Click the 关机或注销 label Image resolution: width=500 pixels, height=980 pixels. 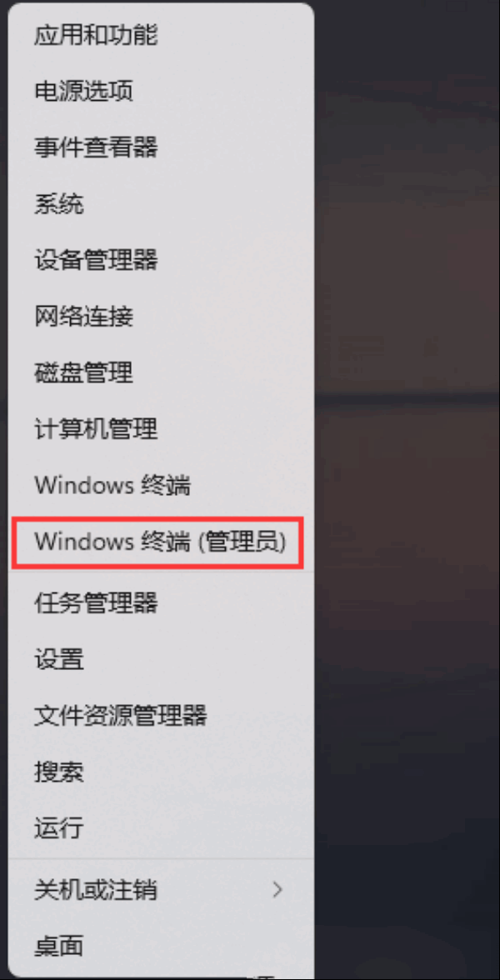[96, 890]
